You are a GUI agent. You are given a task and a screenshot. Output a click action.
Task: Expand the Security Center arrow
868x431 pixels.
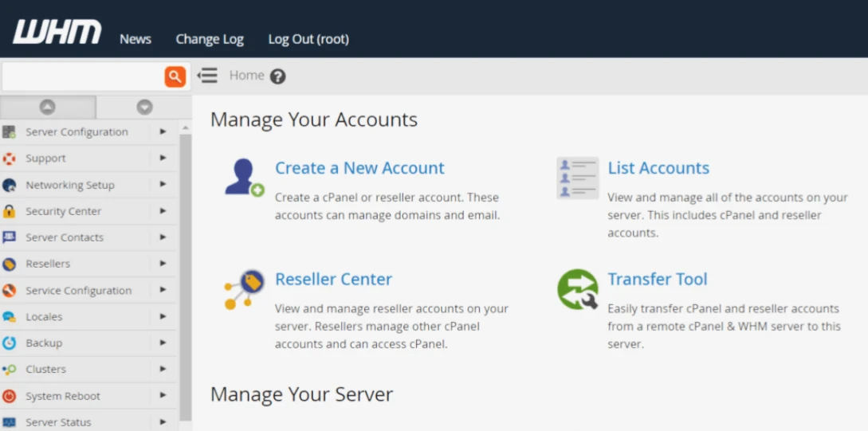click(163, 211)
